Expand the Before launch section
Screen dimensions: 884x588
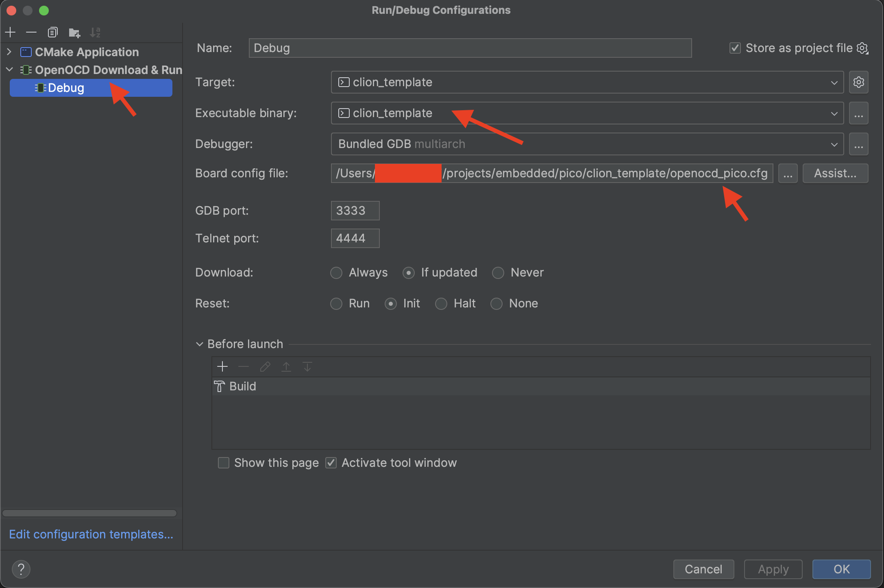pos(199,343)
